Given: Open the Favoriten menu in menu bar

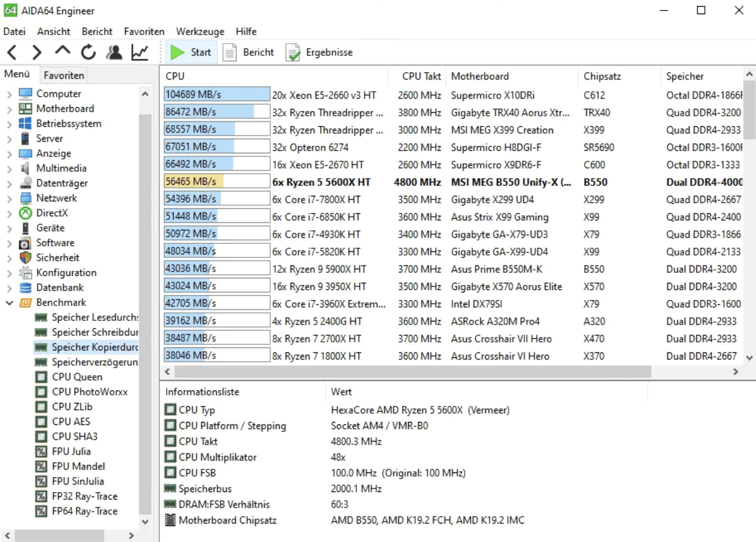Looking at the screenshot, I should 144,31.
